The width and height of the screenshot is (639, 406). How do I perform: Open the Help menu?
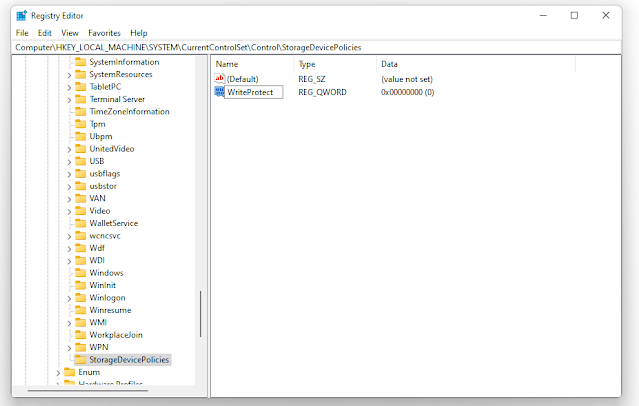[x=139, y=33]
